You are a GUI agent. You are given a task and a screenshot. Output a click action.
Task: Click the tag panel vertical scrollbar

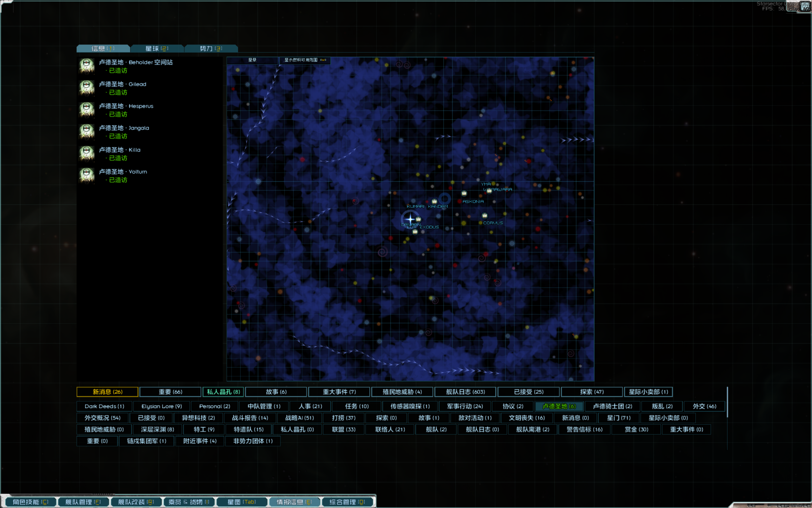pos(727,402)
